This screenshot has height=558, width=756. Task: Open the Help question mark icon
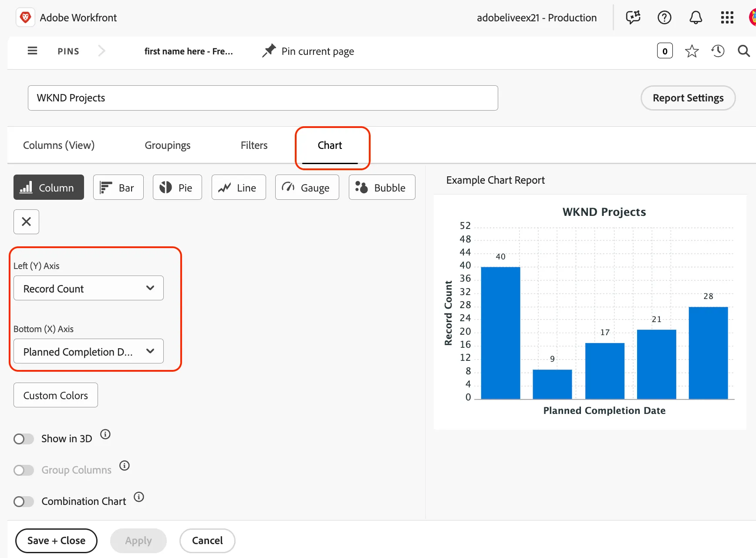(665, 17)
